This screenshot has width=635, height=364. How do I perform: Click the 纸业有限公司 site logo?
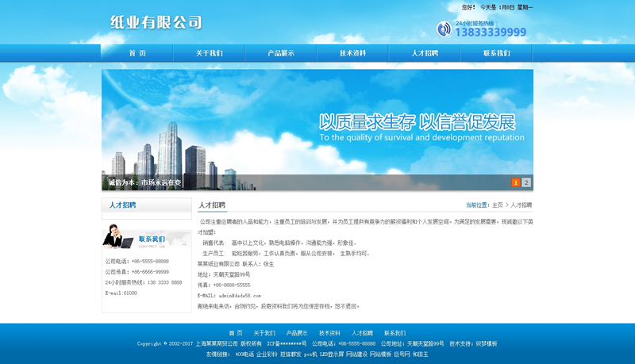pos(156,22)
